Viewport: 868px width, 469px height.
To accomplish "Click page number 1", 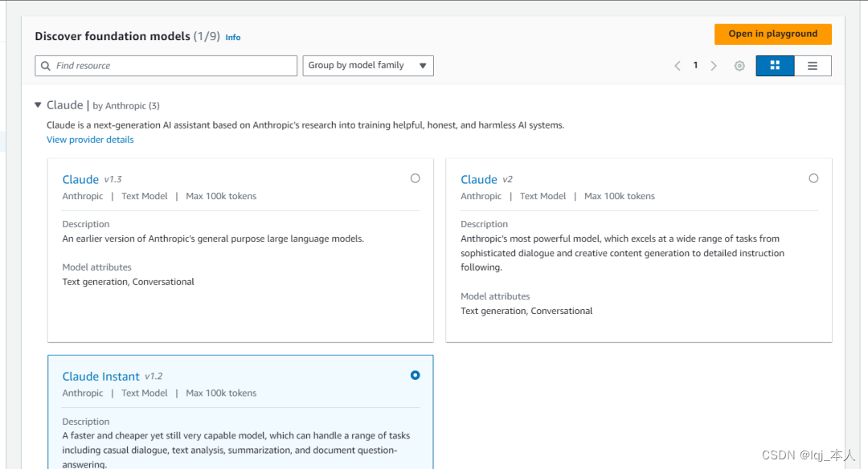I will pyautogui.click(x=695, y=65).
